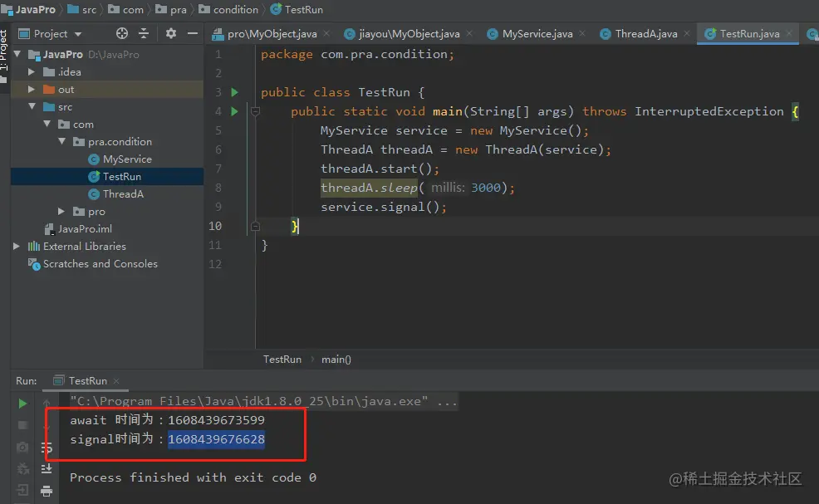Click the await timestamp 1608439673599
The width and height of the screenshot is (819, 504).
[x=216, y=420]
